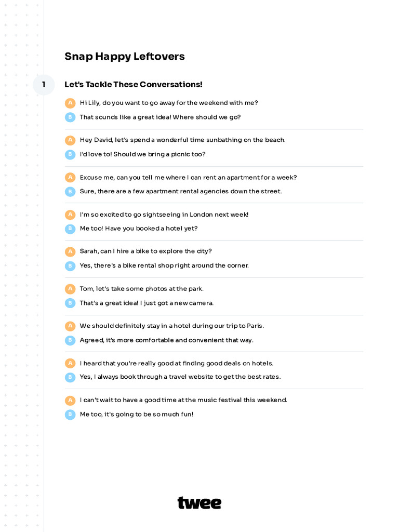Click the orange A badge beside "Hi Lily"
The image size is (399, 532).
click(70, 103)
